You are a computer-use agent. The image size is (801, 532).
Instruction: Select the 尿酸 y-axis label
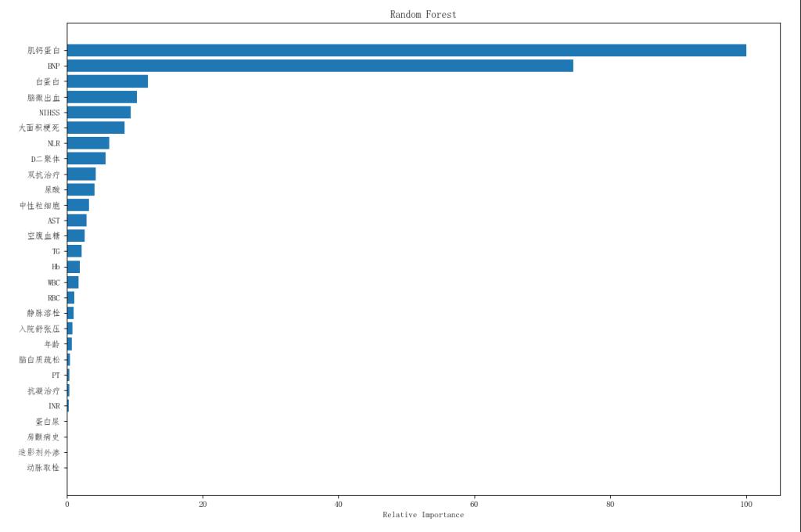tap(52, 190)
